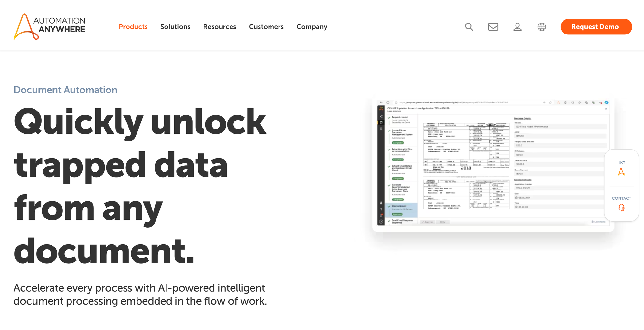Click the user profile icon in the app sidebar
Viewport: 644px width, 330px height.
pyautogui.click(x=381, y=204)
